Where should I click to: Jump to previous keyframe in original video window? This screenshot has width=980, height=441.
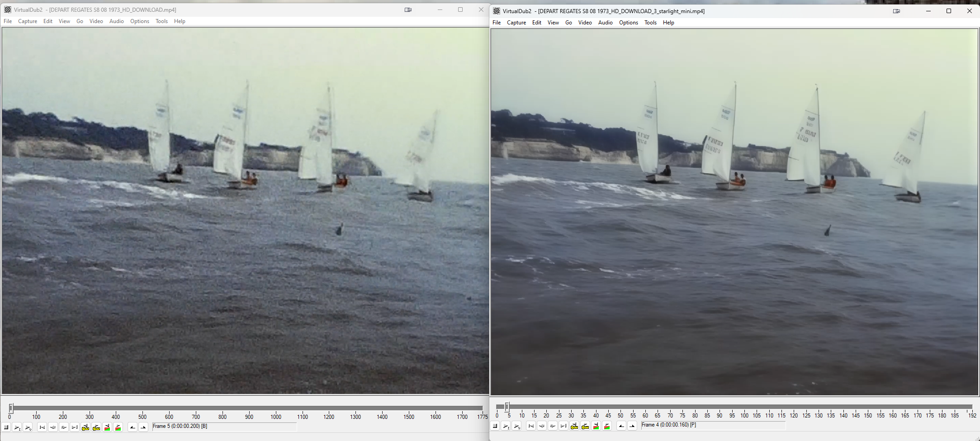click(85, 427)
